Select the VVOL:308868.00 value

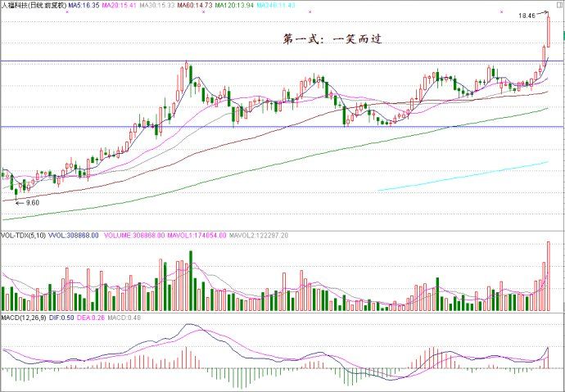click(x=75, y=236)
